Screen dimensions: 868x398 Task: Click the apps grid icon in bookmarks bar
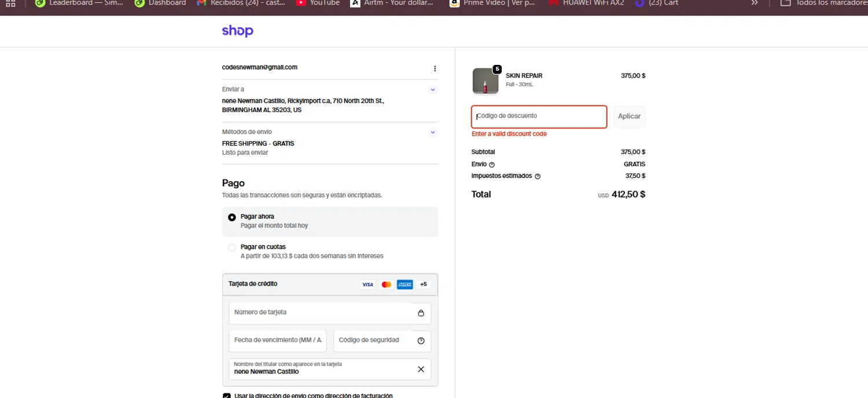click(10, 3)
